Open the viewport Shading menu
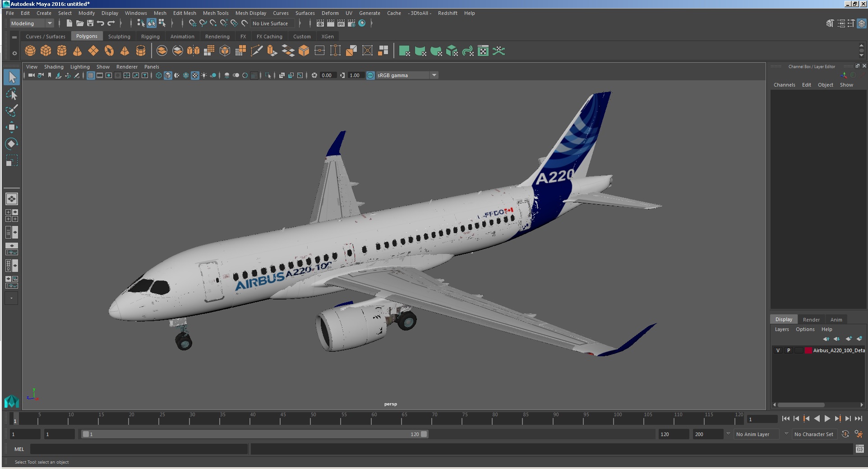 pyautogui.click(x=54, y=67)
